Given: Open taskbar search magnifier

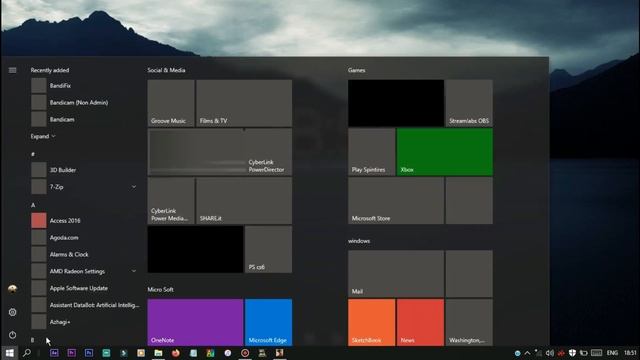Looking at the screenshot, I should [27, 353].
